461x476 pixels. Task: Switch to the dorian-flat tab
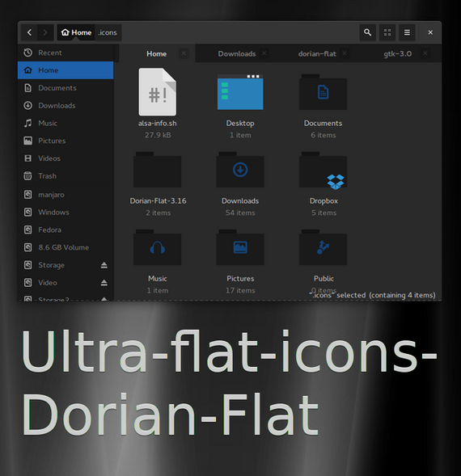[317, 53]
